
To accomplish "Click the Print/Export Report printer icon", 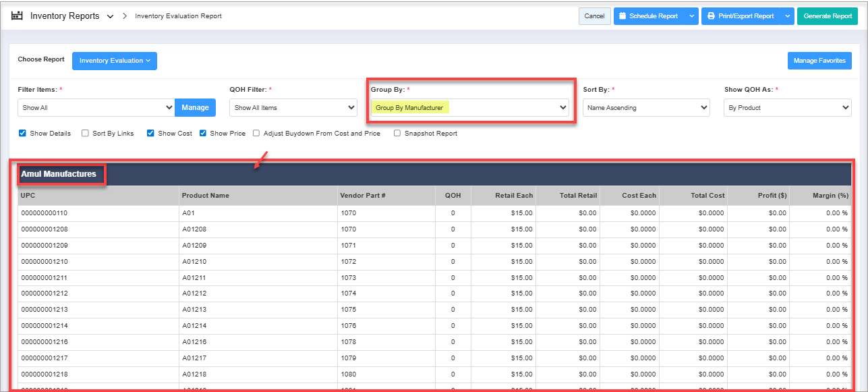I will tap(711, 16).
